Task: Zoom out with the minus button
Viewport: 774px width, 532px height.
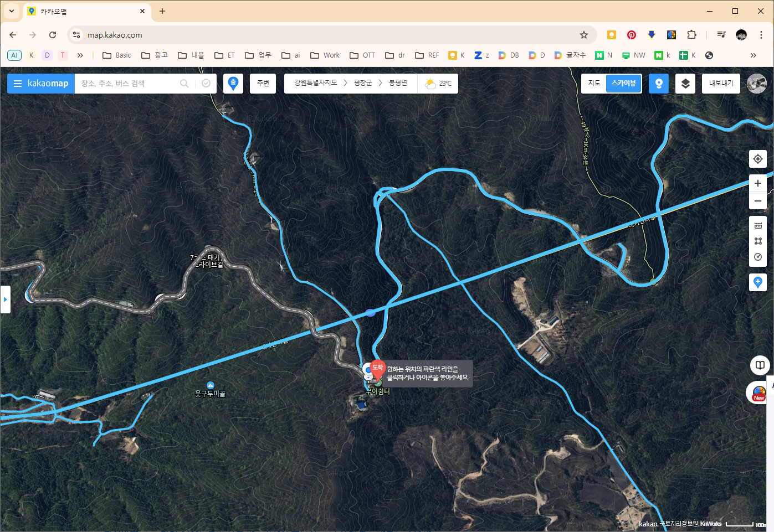Action: [x=758, y=201]
